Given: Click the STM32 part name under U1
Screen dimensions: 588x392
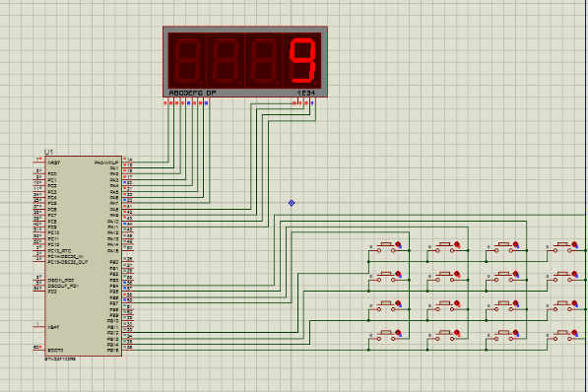Looking at the screenshot, I should [60, 359].
